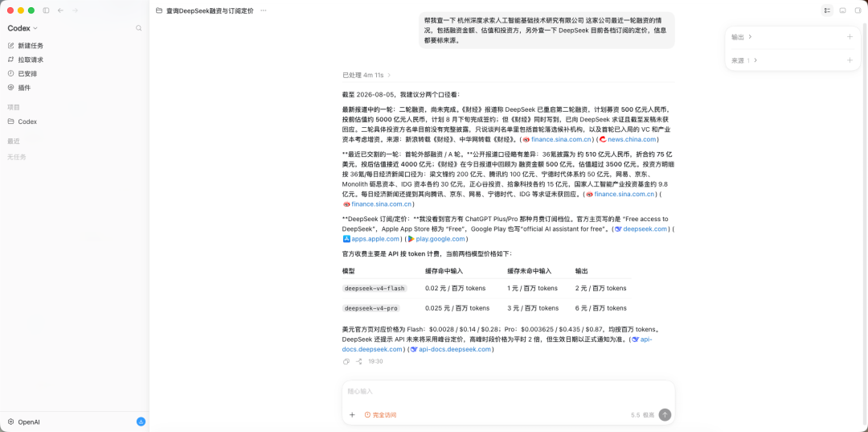Go forward with the right arrow
This screenshot has width=868, height=432.
click(x=76, y=10)
